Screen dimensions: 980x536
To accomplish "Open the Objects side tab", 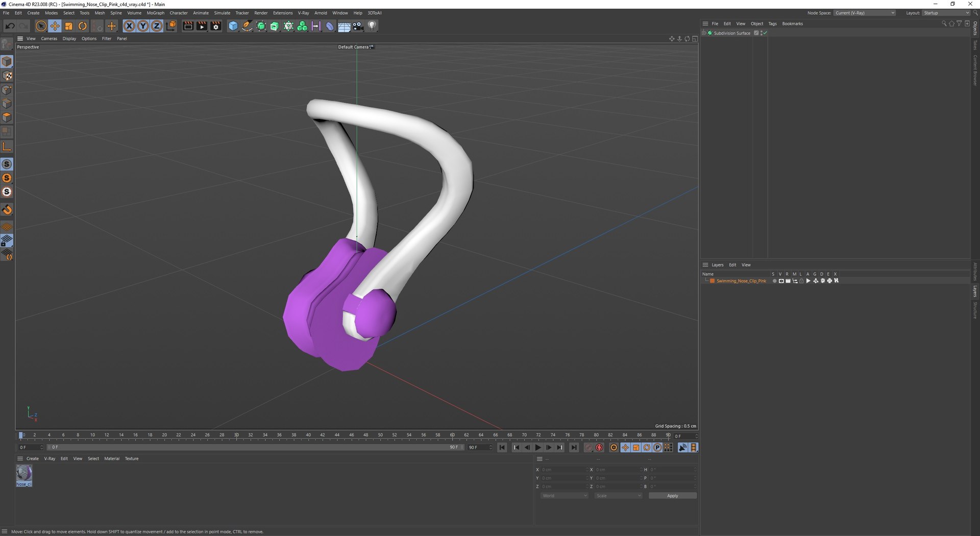I will pyautogui.click(x=975, y=29).
